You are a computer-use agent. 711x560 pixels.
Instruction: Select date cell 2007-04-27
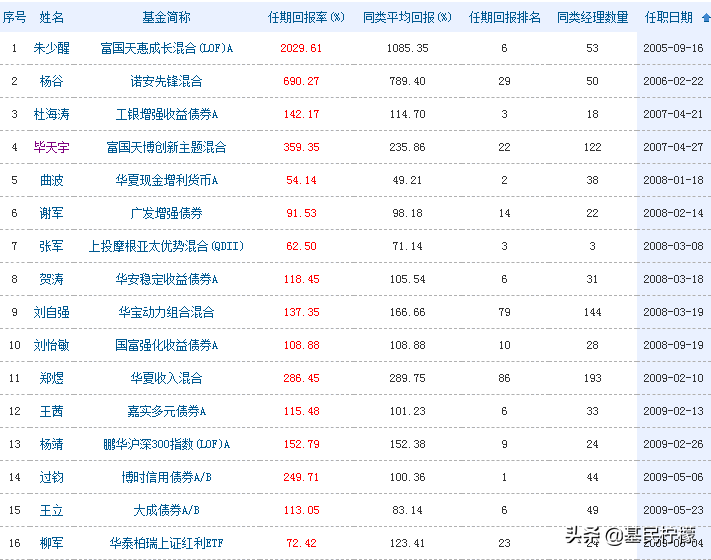673,147
